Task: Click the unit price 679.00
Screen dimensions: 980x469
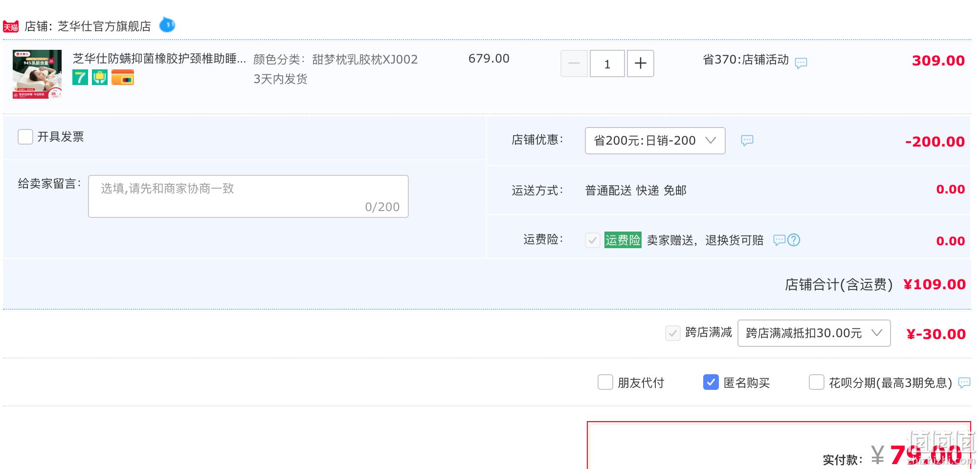Action: coord(489,59)
